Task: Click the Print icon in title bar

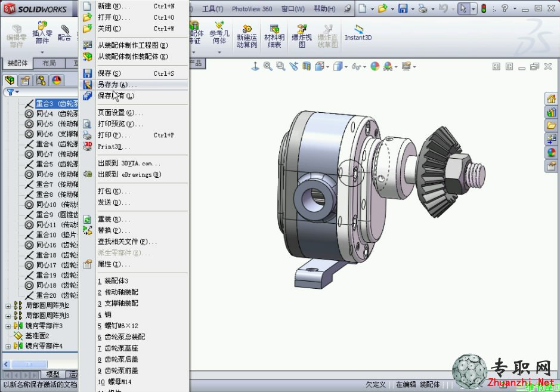Action: [423, 8]
